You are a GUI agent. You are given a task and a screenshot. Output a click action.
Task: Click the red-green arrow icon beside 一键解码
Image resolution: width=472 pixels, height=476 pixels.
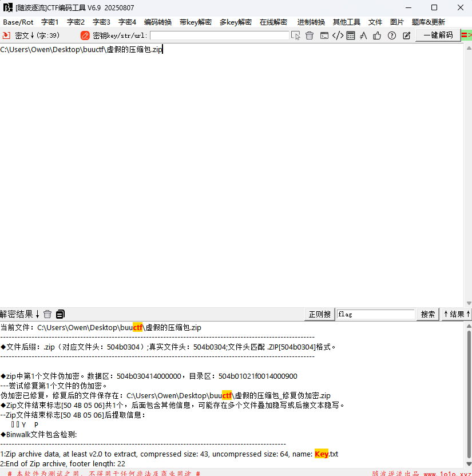[x=466, y=35]
